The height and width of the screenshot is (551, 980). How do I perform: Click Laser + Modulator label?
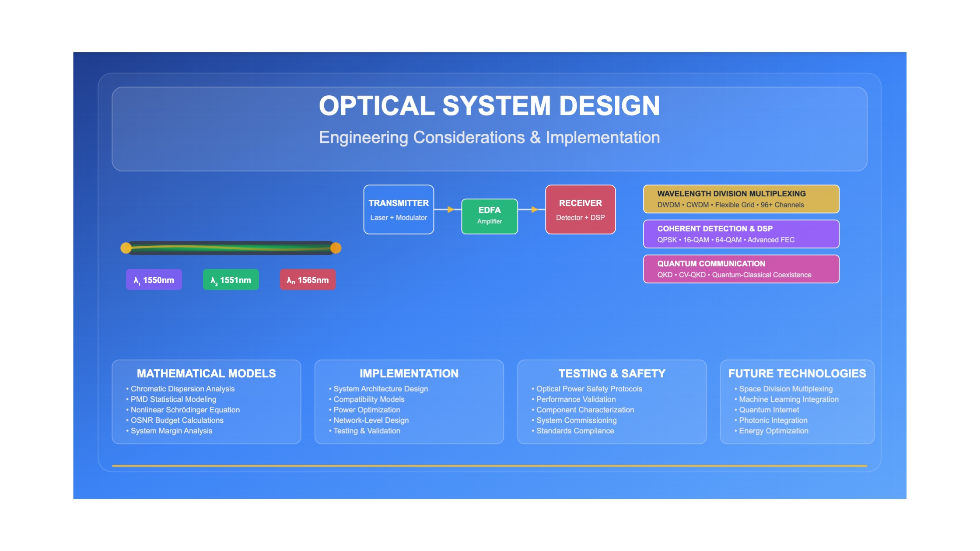tap(399, 217)
